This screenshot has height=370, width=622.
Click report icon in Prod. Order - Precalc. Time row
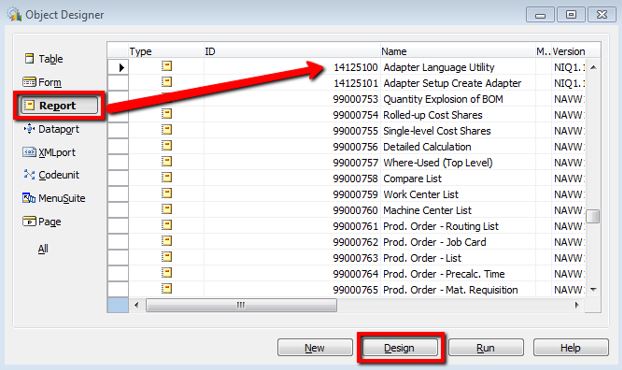[167, 272]
